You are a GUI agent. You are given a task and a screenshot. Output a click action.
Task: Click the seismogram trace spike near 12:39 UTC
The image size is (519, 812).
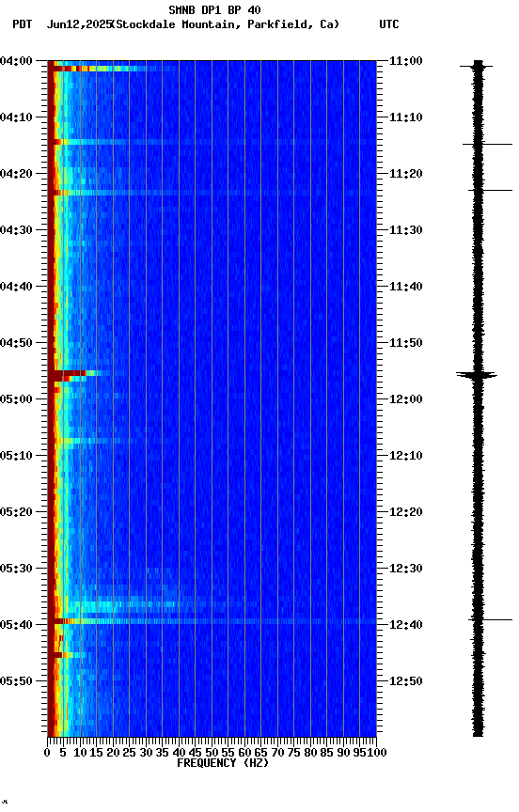490,619
